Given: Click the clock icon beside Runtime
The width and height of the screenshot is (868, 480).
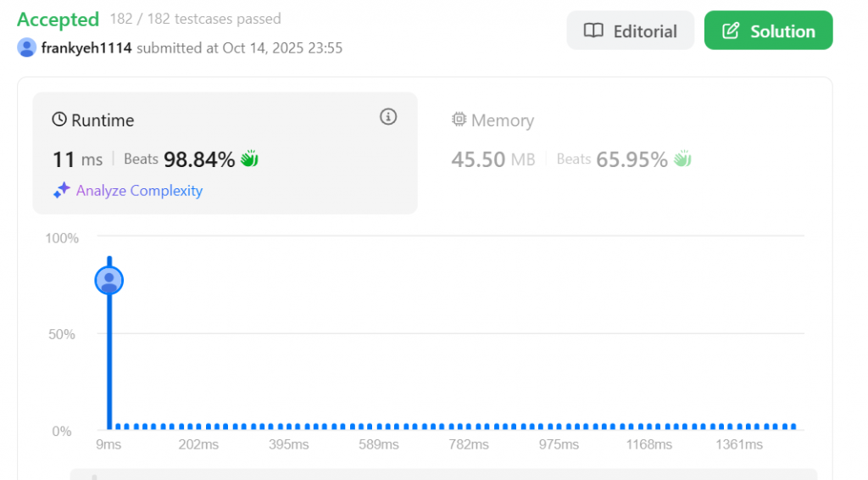Looking at the screenshot, I should [x=59, y=120].
